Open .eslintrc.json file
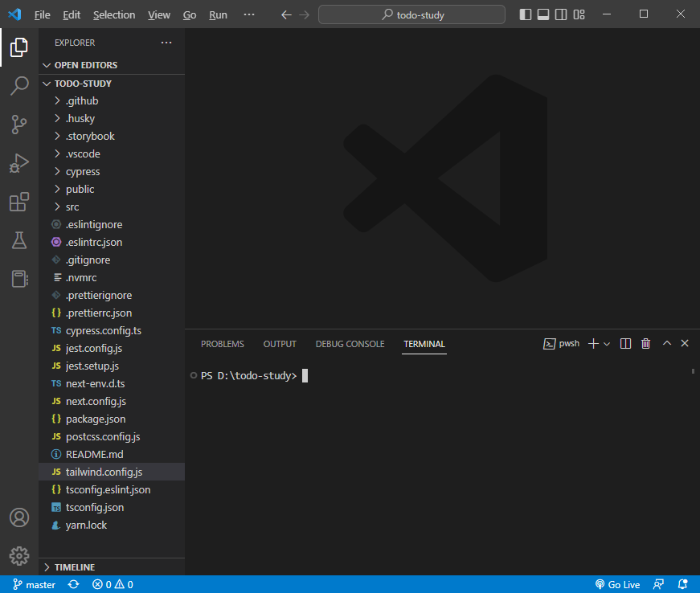Screen dimensions: 700x593 point(112,243)
